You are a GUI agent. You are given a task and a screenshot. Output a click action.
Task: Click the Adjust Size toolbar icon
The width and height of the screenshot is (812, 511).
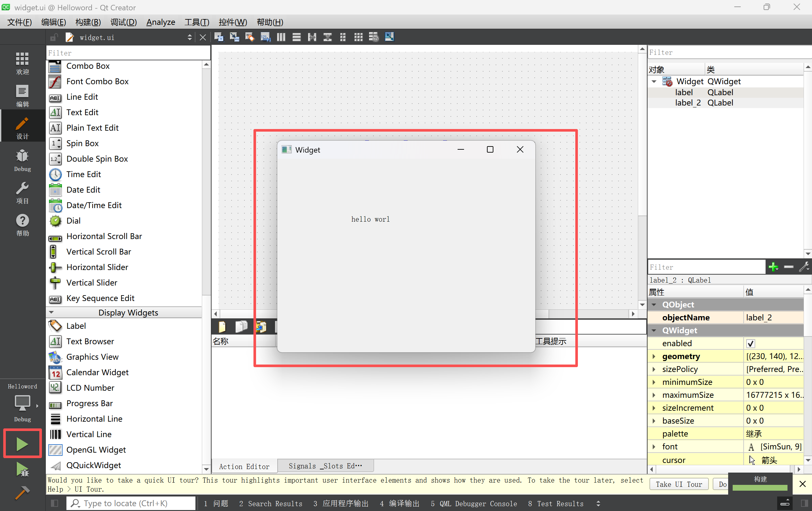pyautogui.click(x=389, y=37)
